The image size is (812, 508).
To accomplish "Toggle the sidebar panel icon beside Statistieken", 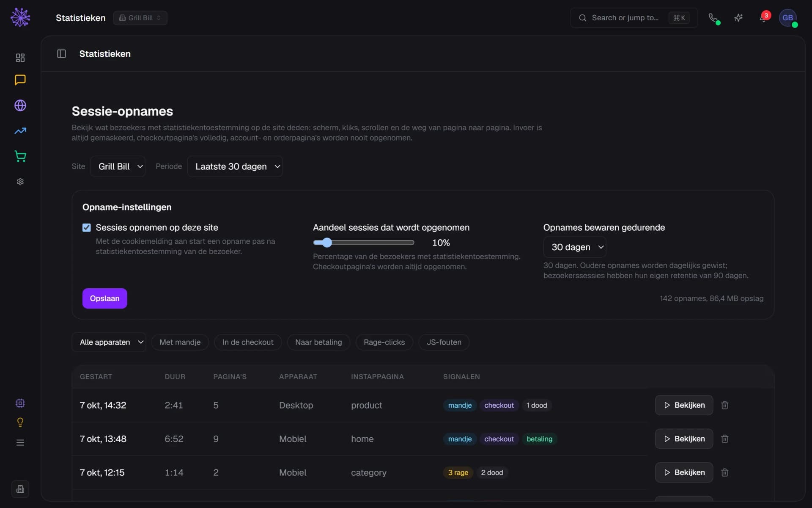I will [61, 54].
